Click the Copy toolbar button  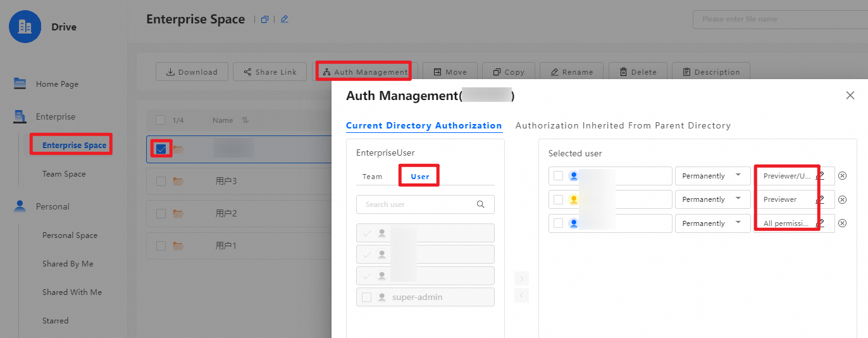tap(508, 72)
